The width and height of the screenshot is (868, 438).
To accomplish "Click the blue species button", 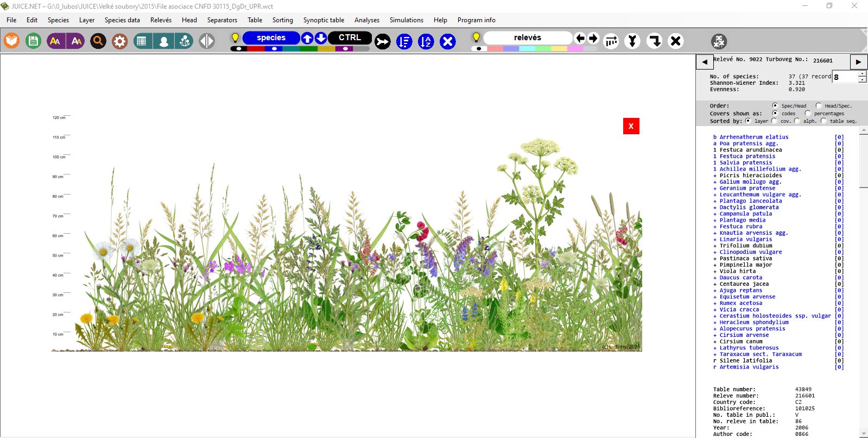I will [x=271, y=37].
